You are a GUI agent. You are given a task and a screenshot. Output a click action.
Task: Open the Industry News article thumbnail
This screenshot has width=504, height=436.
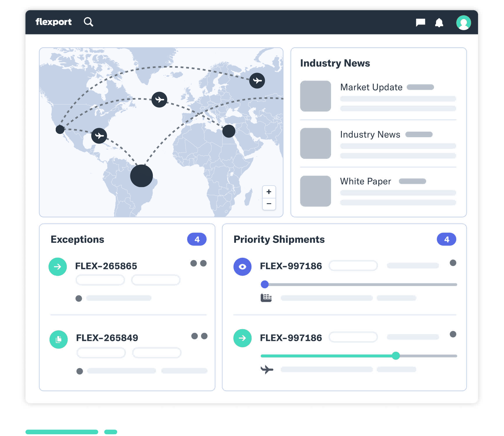(316, 143)
